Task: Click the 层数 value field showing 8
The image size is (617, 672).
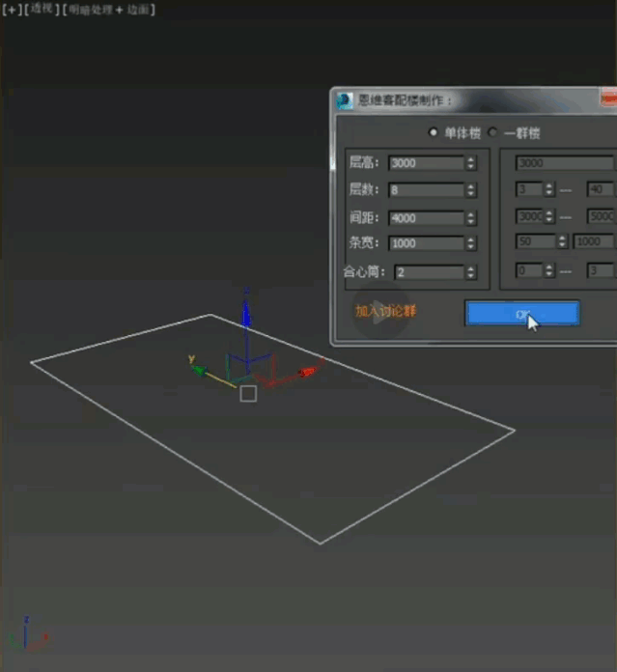Action: (x=427, y=190)
